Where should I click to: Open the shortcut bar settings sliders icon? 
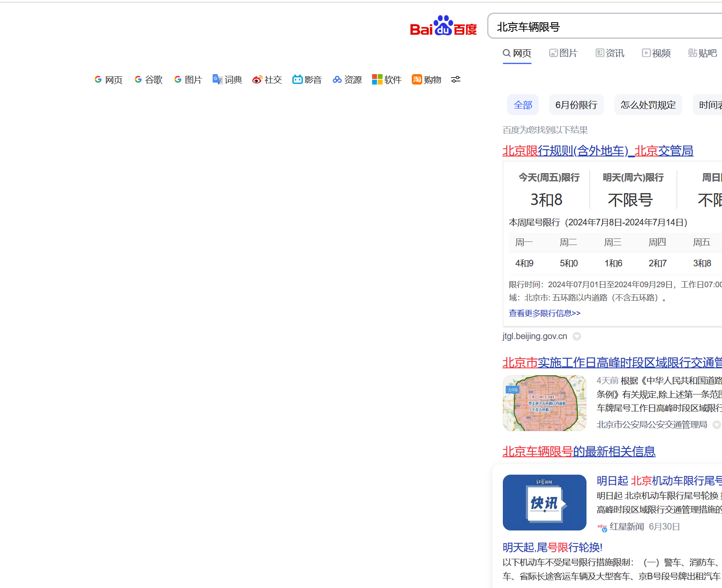coord(456,80)
